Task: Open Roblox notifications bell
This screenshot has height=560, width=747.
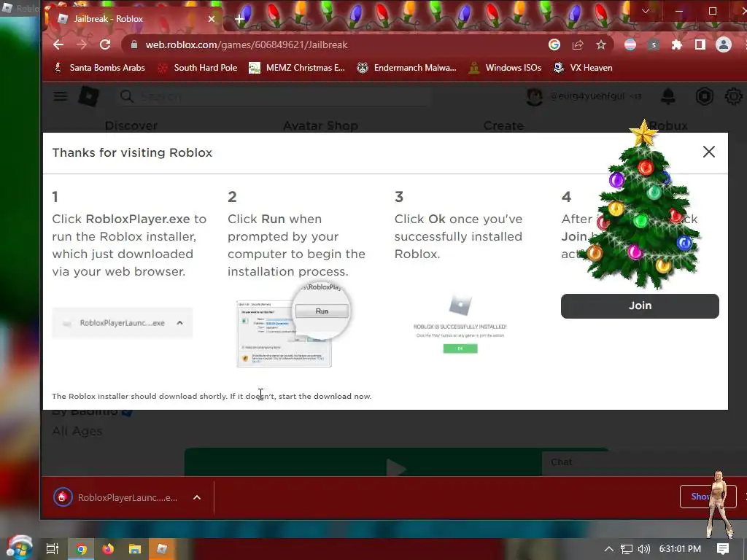Action: pos(668,97)
